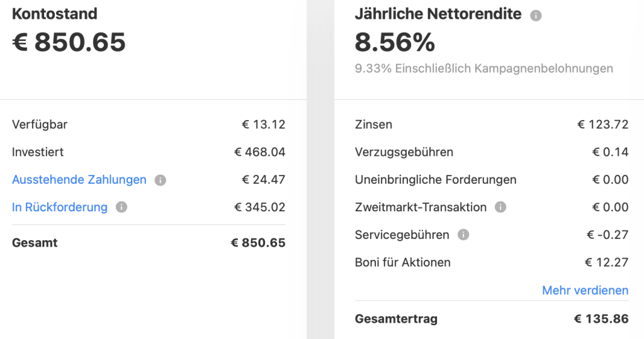Click the Gesamtertrag total € 135.86
The height and width of the screenshot is (339, 644).
tap(601, 319)
